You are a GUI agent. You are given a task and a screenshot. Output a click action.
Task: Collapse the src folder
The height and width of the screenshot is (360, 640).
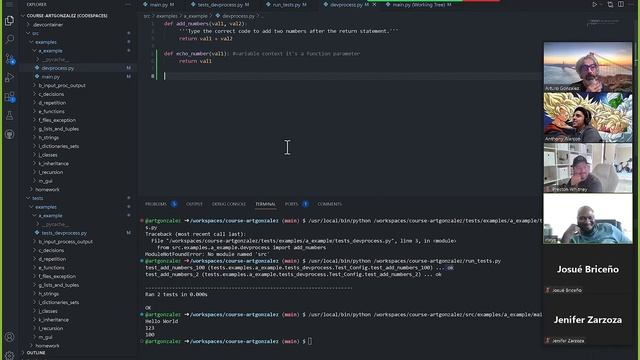click(36, 33)
